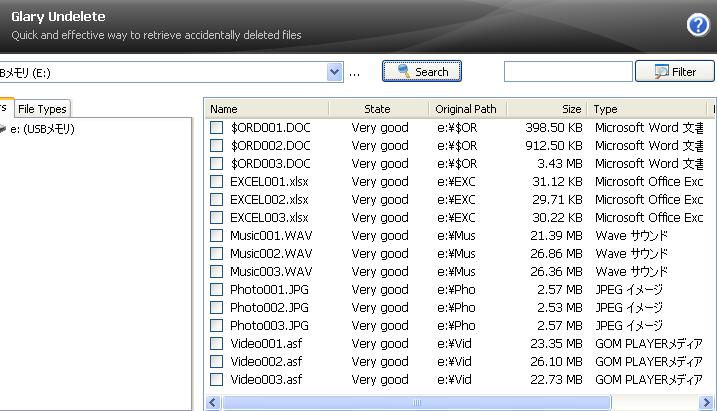Sort by the Name column header
This screenshot has height=411, width=717.
click(265, 109)
